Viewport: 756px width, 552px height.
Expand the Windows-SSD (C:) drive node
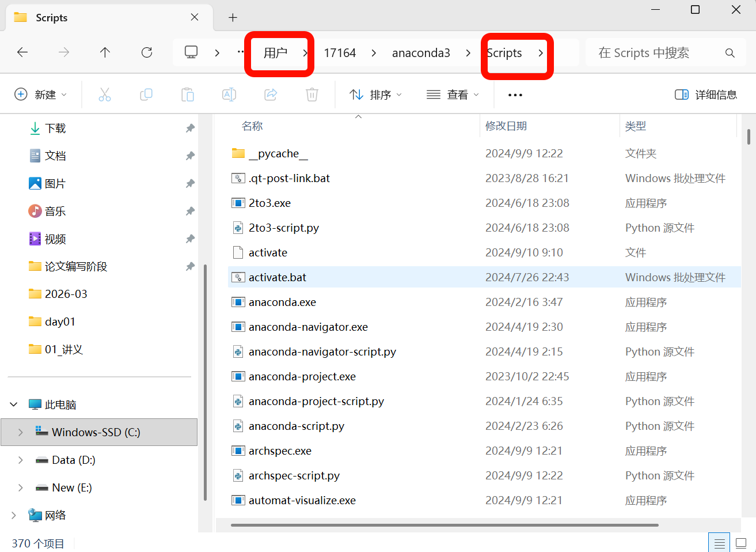21,432
